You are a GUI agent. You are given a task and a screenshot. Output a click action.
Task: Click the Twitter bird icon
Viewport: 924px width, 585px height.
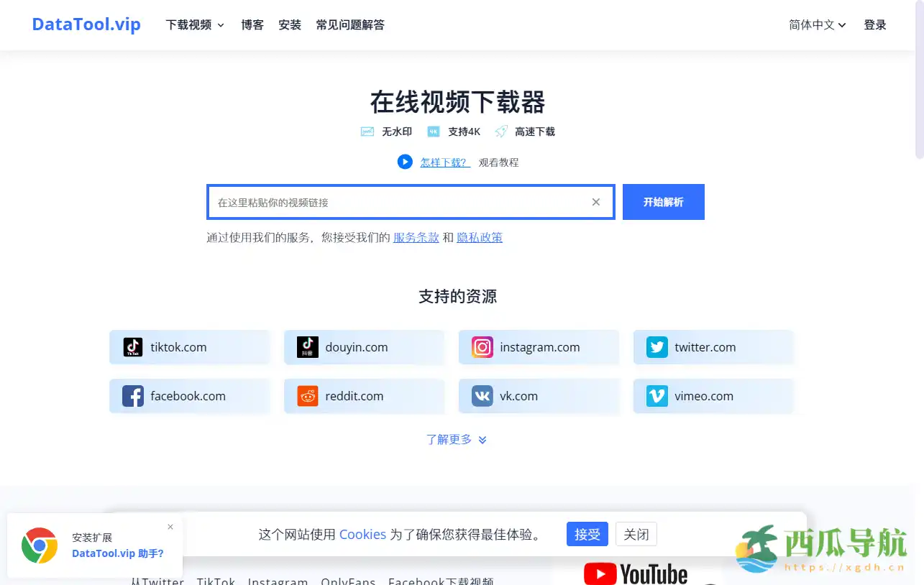point(657,347)
